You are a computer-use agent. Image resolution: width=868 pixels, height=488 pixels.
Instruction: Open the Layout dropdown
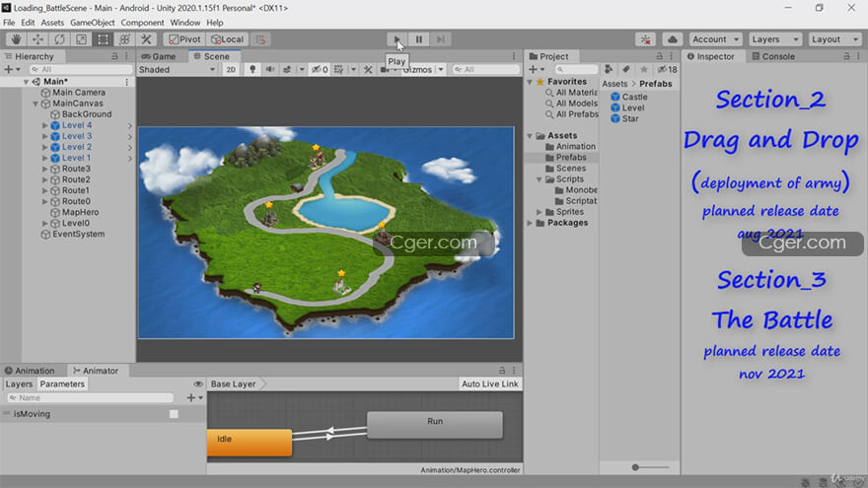pyautogui.click(x=834, y=39)
